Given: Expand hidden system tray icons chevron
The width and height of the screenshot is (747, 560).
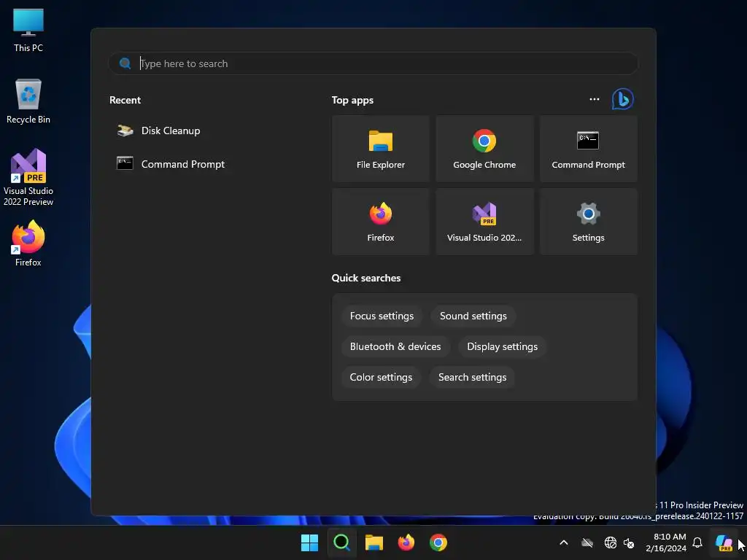Looking at the screenshot, I should [564, 542].
